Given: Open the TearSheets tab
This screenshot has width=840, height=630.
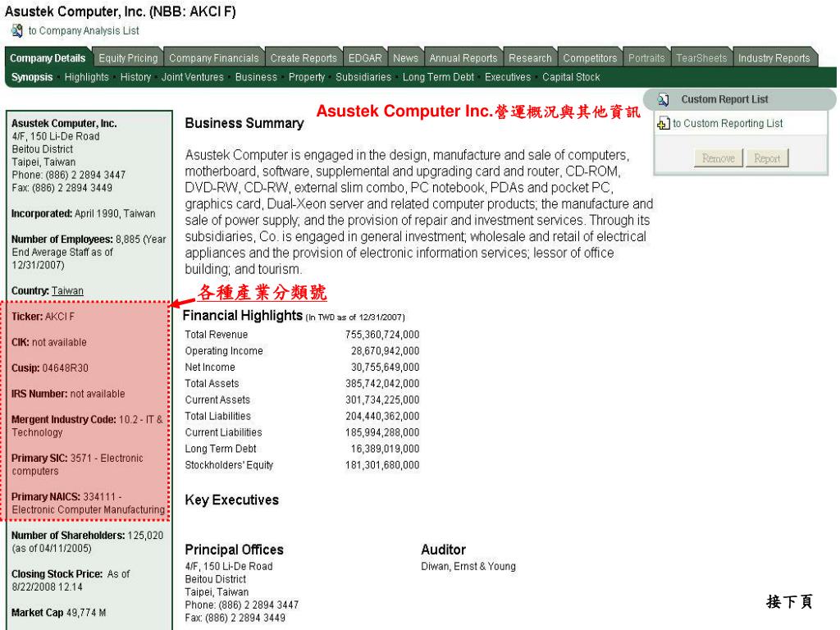Looking at the screenshot, I should (701, 58).
